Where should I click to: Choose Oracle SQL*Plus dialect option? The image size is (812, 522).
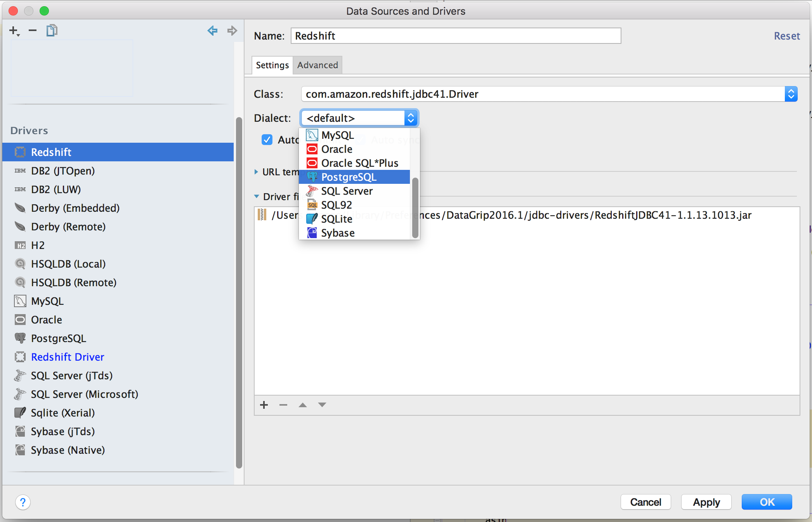tap(354, 163)
